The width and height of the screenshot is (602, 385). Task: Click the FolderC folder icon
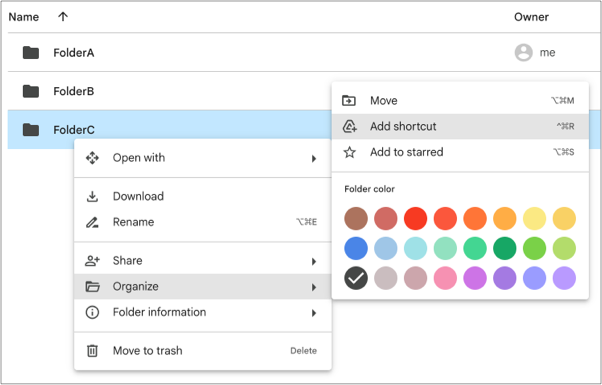tap(31, 130)
